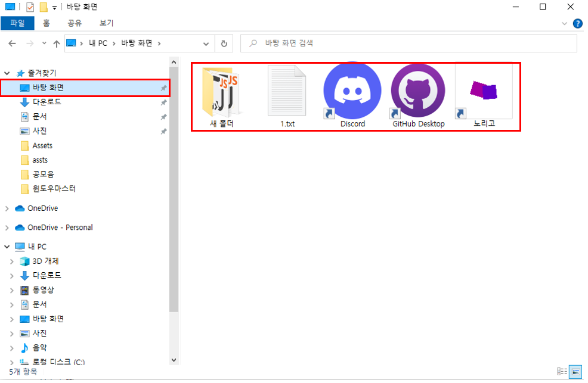Click sidebar scrollbar down arrow
The image size is (588, 383).
point(174,360)
